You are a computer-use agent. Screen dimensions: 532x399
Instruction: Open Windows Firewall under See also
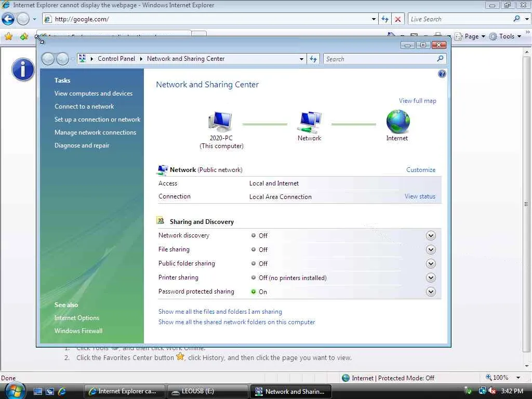click(78, 331)
